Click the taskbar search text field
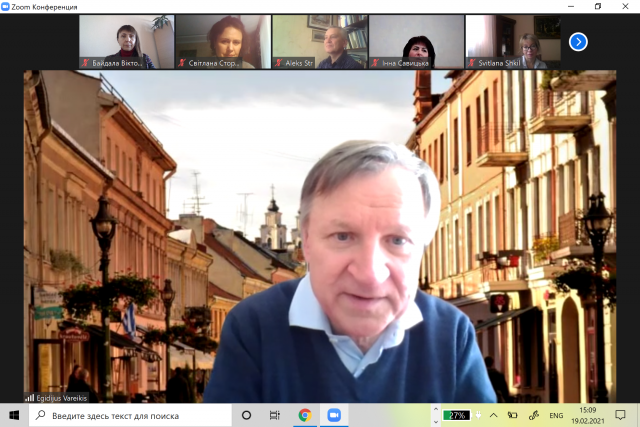 (130, 415)
